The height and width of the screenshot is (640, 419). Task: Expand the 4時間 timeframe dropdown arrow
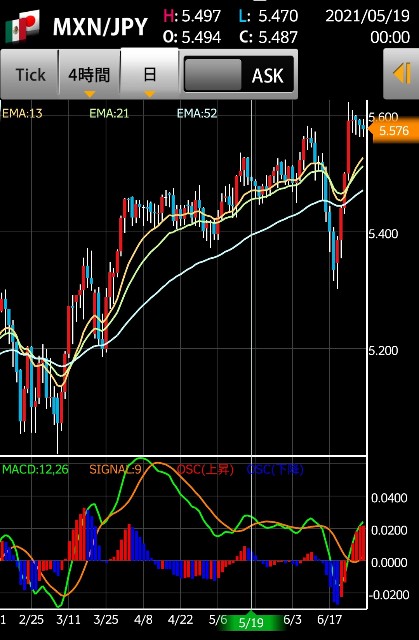pos(89,94)
